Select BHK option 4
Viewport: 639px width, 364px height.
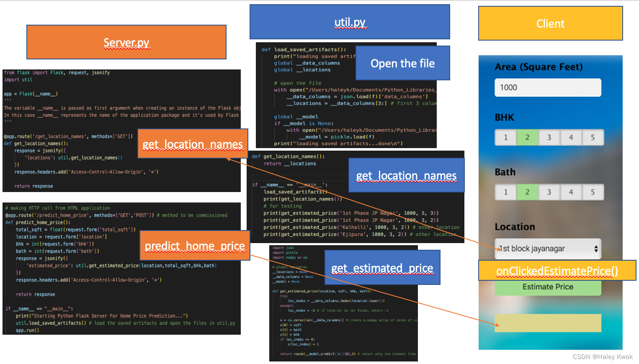pos(571,137)
